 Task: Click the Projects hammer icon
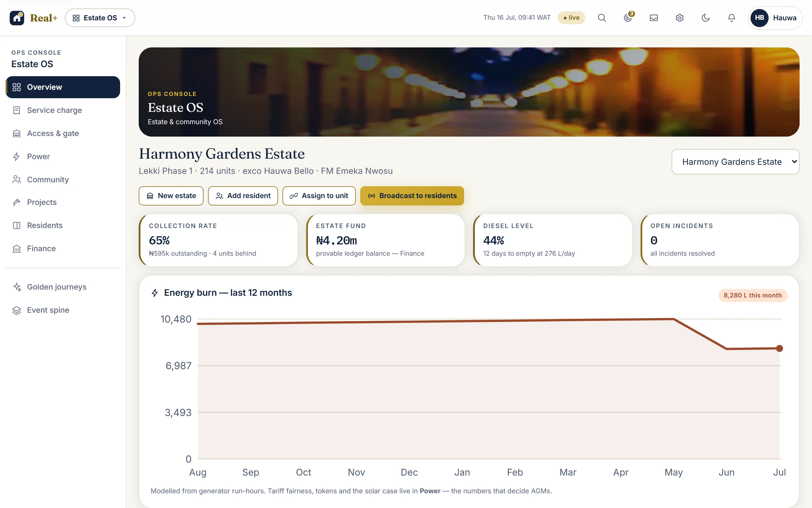16,202
